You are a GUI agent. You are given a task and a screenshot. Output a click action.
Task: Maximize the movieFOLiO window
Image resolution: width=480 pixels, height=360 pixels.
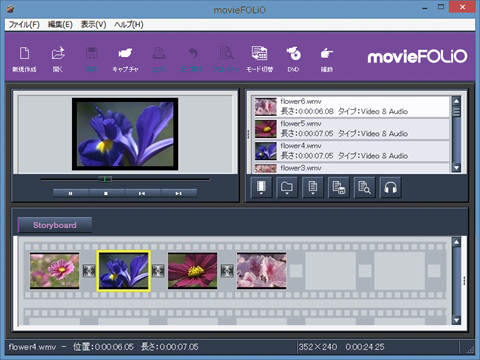coord(441,7)
